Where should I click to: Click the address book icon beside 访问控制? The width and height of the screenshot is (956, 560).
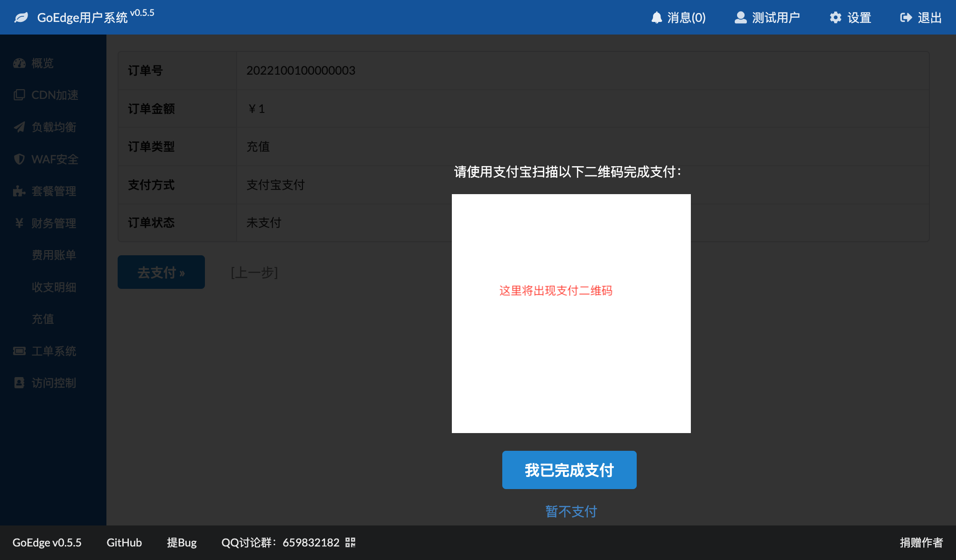19,383
